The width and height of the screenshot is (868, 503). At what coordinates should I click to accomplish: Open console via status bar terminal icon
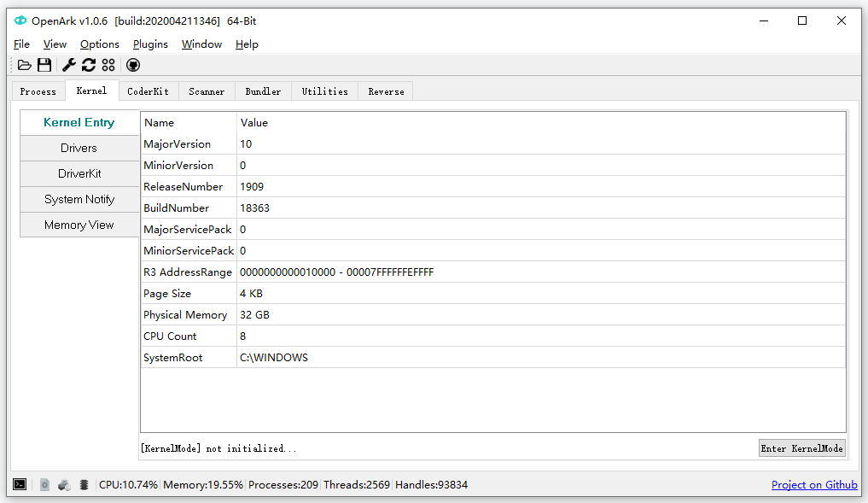[20, 485]
